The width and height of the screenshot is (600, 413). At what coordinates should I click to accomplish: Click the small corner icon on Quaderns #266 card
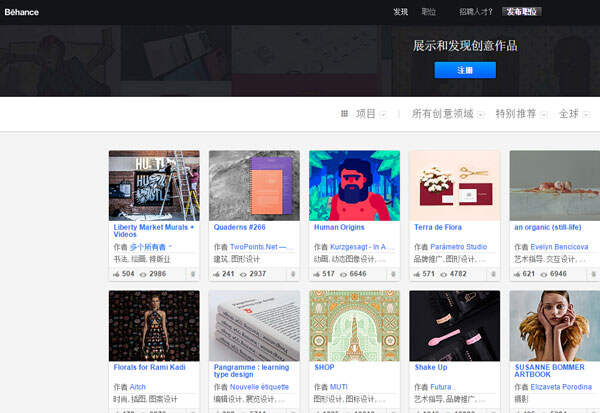(x=293, y=273)
